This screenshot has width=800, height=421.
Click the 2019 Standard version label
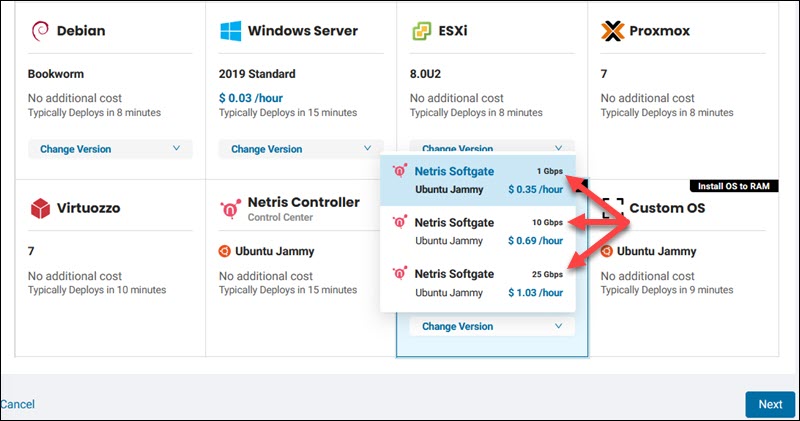pos(257,74)
